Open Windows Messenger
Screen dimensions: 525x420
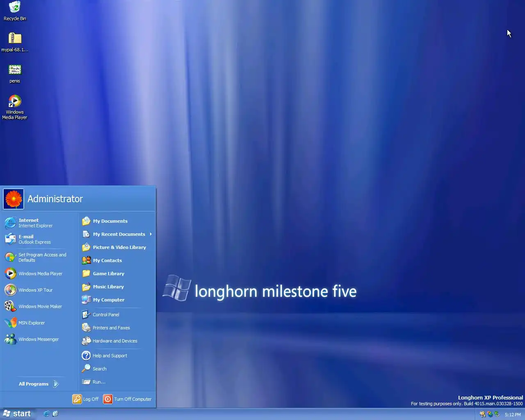(x=39, y=339)
